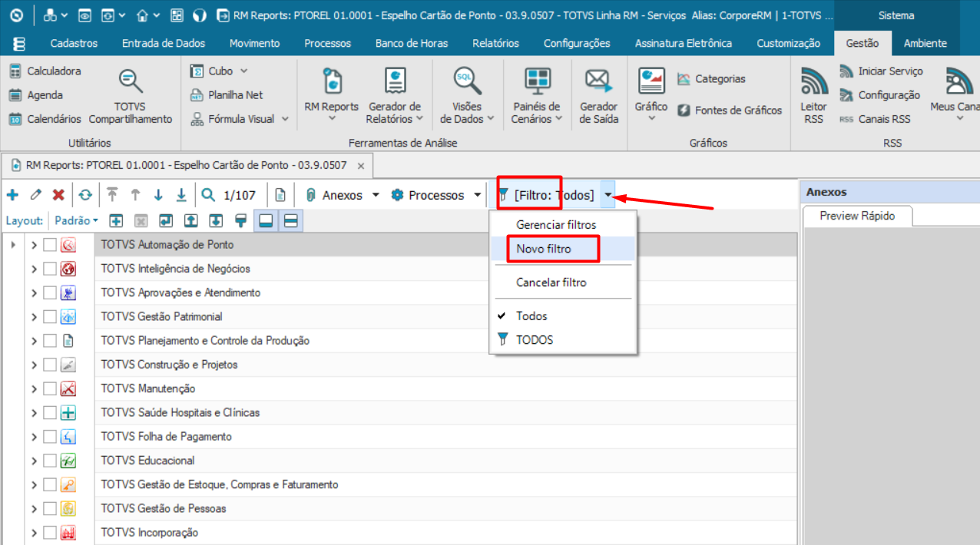Expand TOTVS Aprovações e Atendimento node
Viewport: 980px width, 545px height.
pyautogui.click(x=34, y=292)
